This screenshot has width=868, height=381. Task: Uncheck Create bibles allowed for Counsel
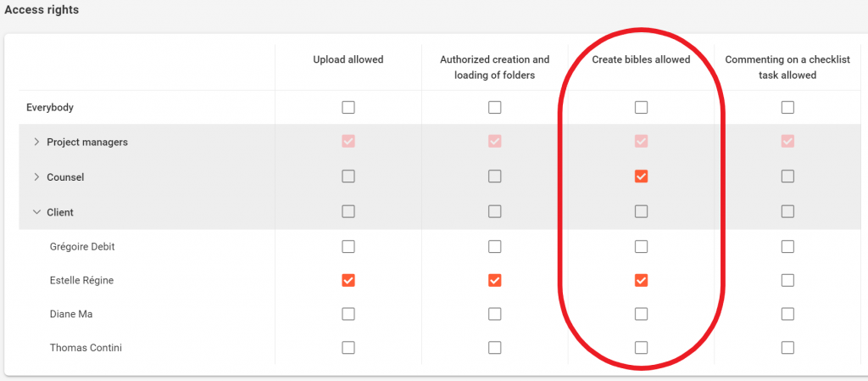(x=642, y=176)
